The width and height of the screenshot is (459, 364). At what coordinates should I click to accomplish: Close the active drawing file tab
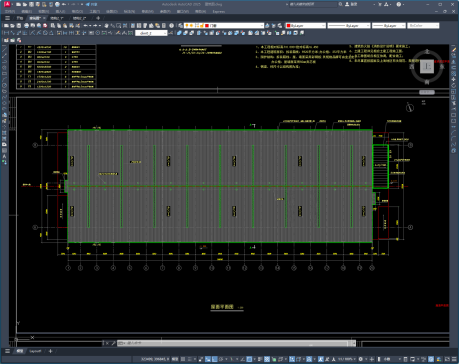(44, 18)
